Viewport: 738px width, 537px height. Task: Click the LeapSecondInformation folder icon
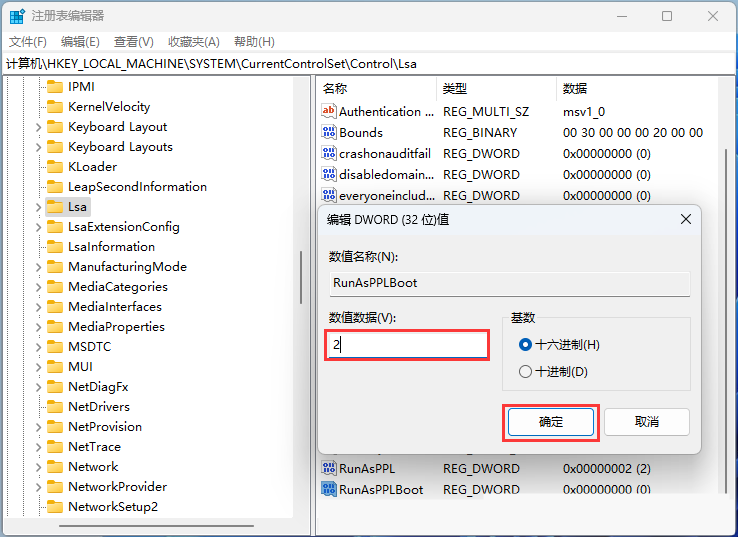coord(55,187)
